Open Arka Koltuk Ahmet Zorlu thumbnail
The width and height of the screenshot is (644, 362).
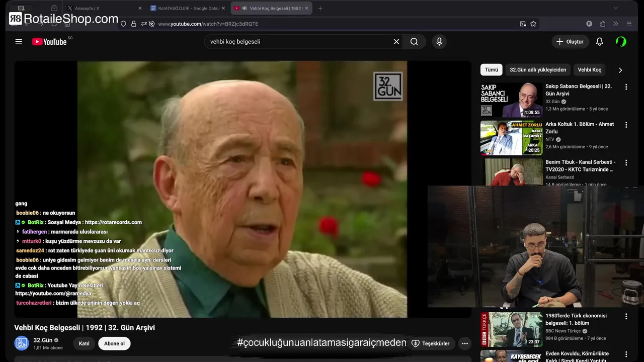click(512, 138)
